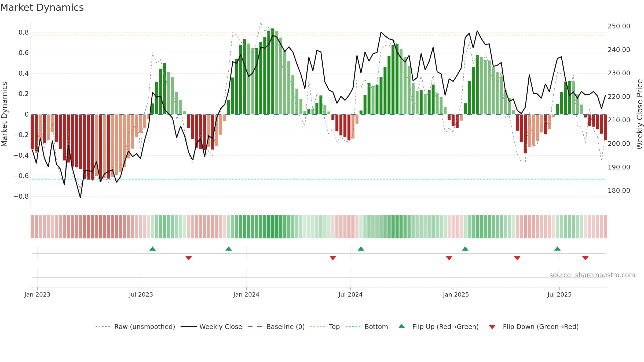The image size is (644, 362).
Task: Toggle the Bottom legend entry
Action: tap(367, 327)
